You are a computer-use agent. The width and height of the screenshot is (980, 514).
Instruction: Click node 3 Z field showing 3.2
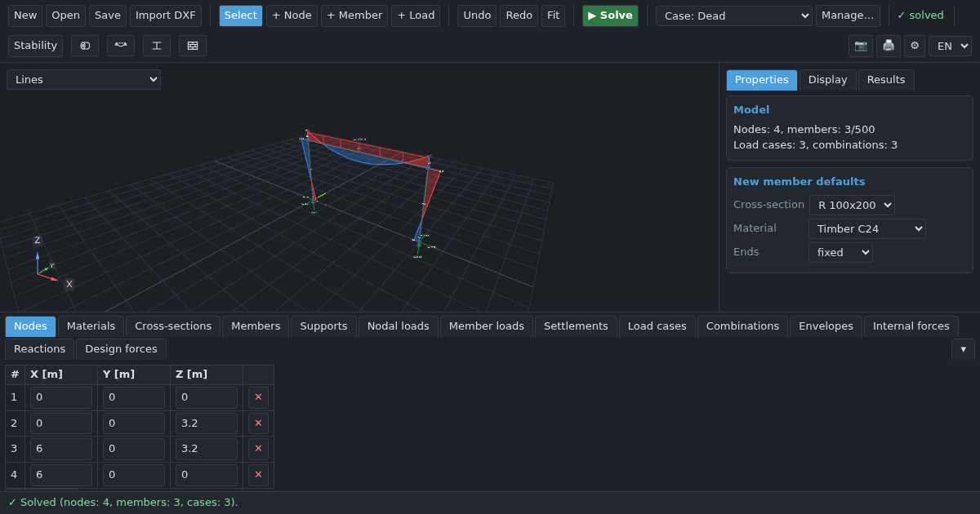207,448
